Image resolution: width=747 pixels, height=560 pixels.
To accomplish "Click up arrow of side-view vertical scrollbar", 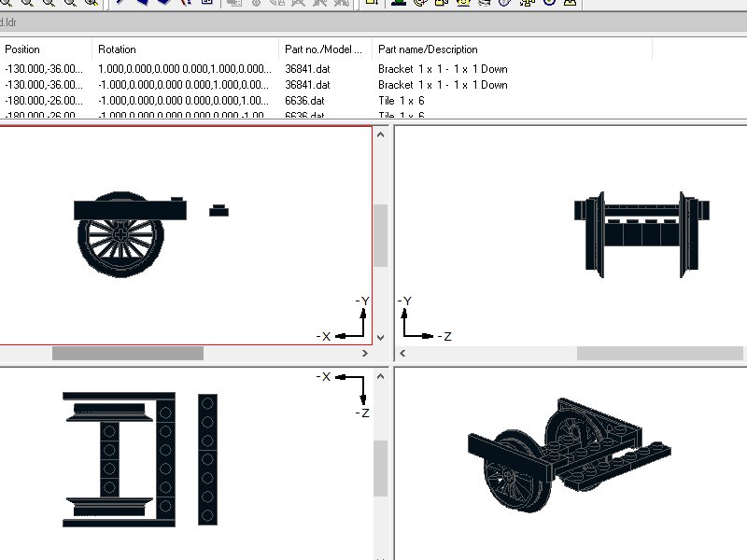I will click(x=380, y=134).
